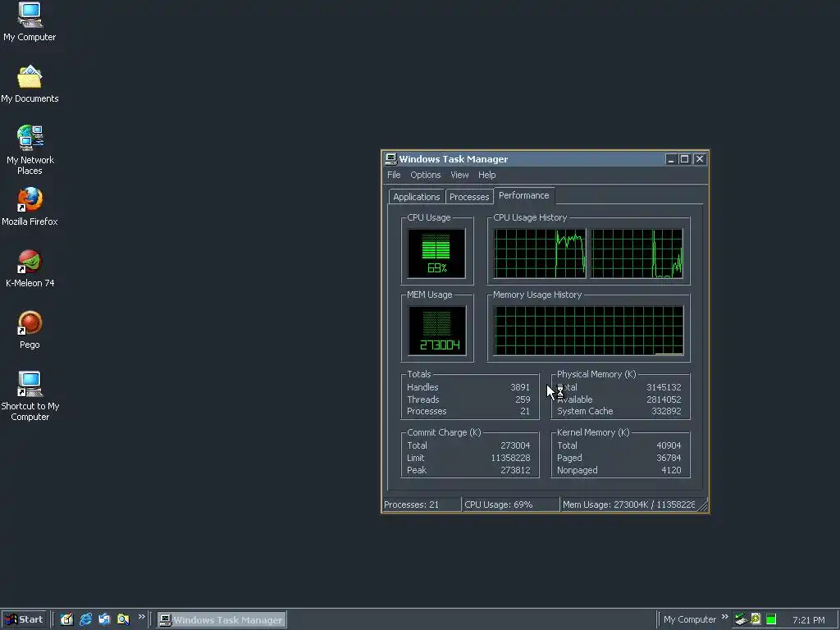The width and height of the screenshot is (840, 630).
Task: Click Kernel Memory Total 40904
Action: coord(669,445)
